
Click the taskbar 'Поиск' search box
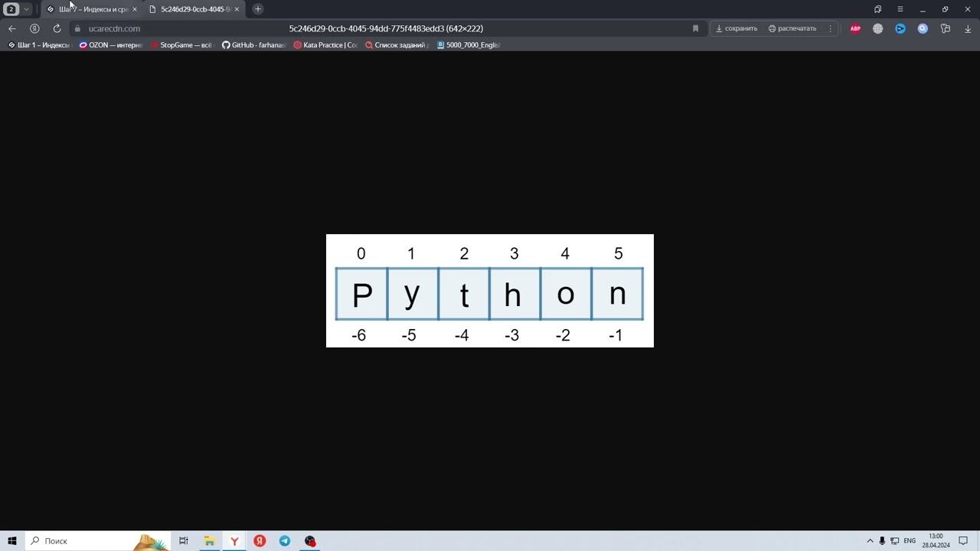[98, 541]
